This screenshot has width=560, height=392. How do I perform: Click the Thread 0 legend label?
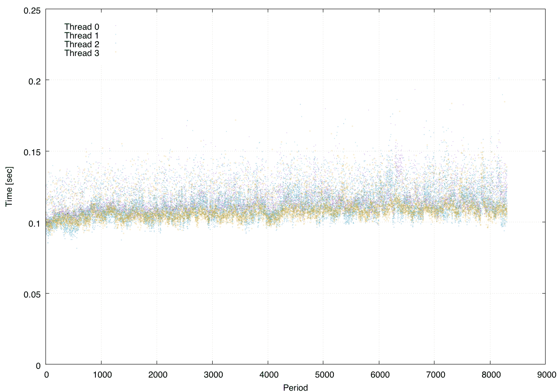pyautogui.click(x=82, y=27)
